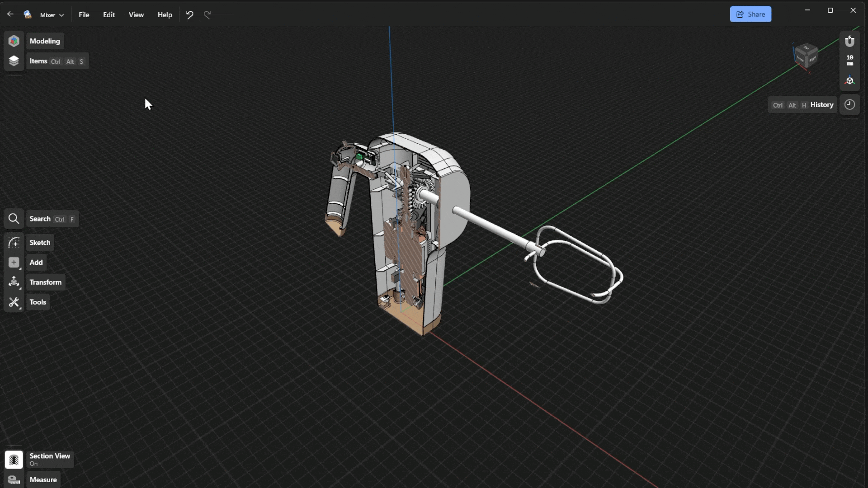Click the view orientation cube

(806, 56)
